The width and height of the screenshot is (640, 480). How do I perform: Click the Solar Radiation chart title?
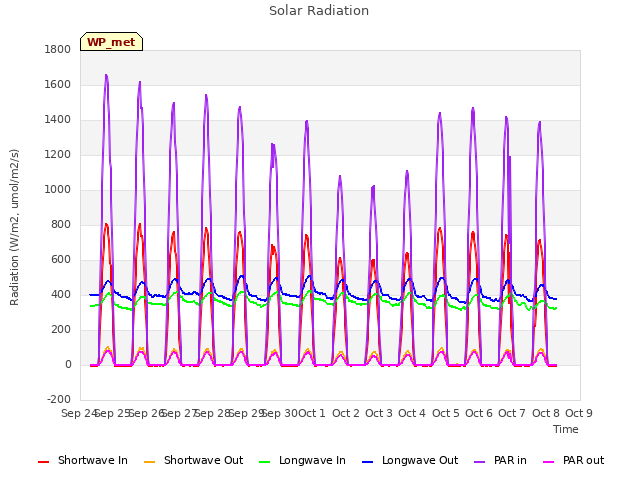[319, 11]
